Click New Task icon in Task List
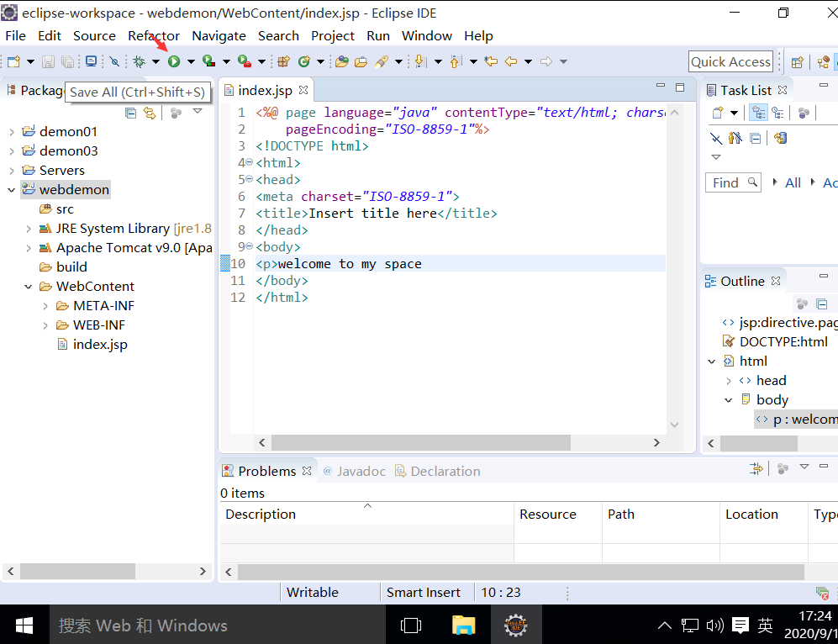 (719, 113)
